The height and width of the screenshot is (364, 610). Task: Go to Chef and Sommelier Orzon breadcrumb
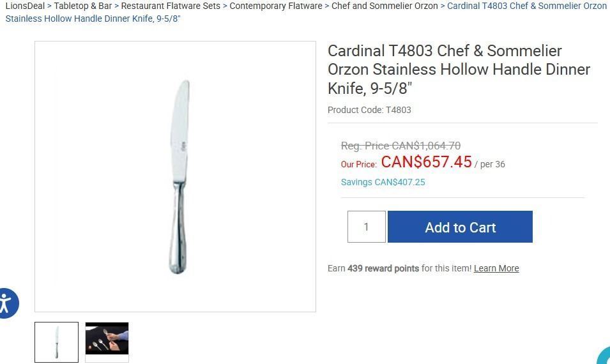pyautogui.click(x=385, y=6)
